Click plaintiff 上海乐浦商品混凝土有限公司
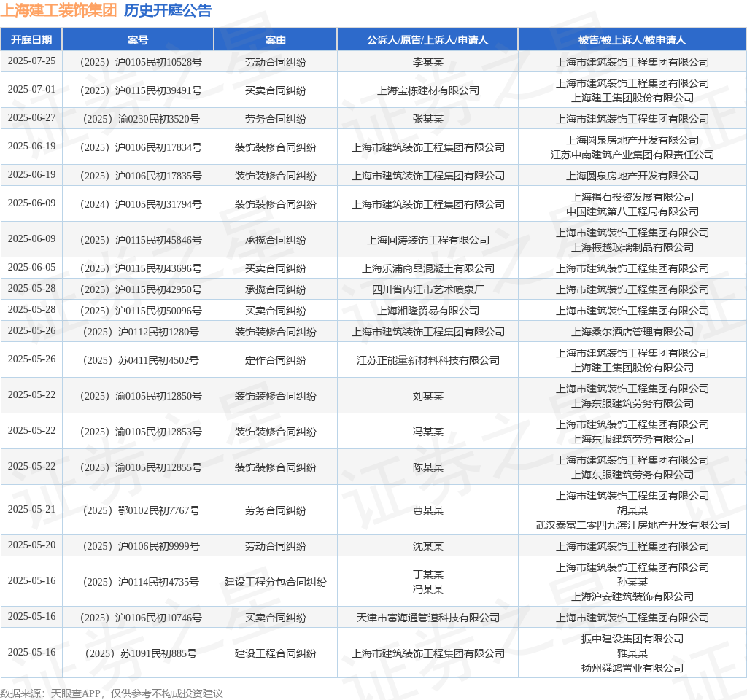747x700 pixels. (427, 268)
